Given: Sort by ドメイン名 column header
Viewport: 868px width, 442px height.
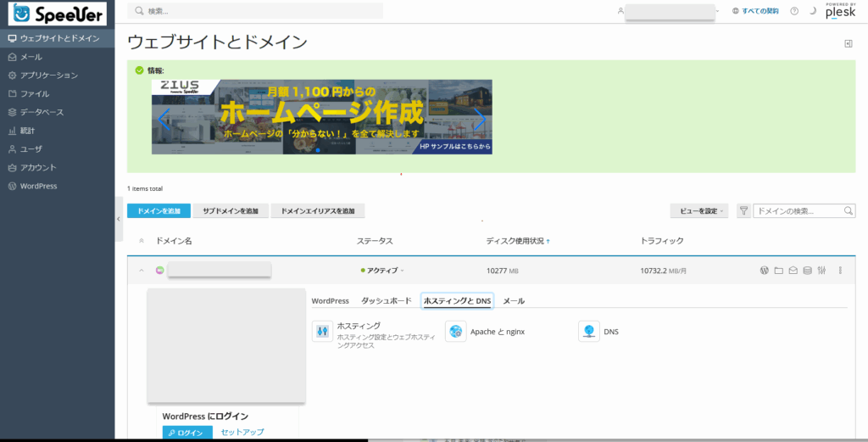Looking at the screenshot, I should tap(174, 241).
